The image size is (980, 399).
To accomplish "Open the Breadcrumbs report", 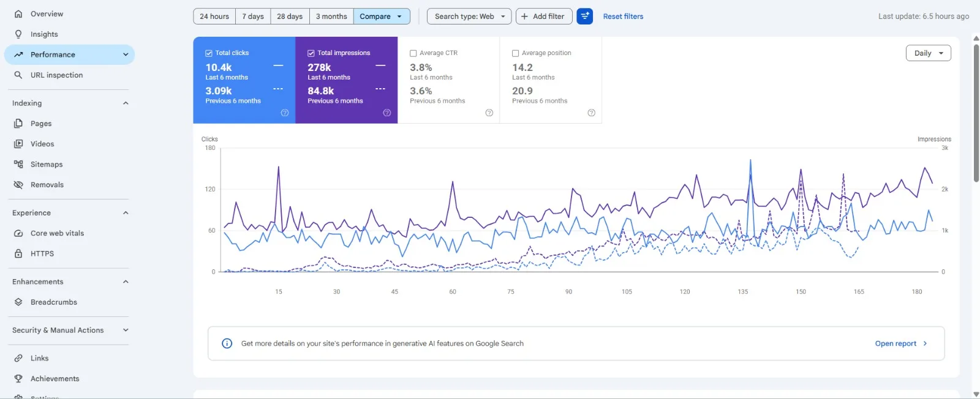I will click(x=69, y=302).
